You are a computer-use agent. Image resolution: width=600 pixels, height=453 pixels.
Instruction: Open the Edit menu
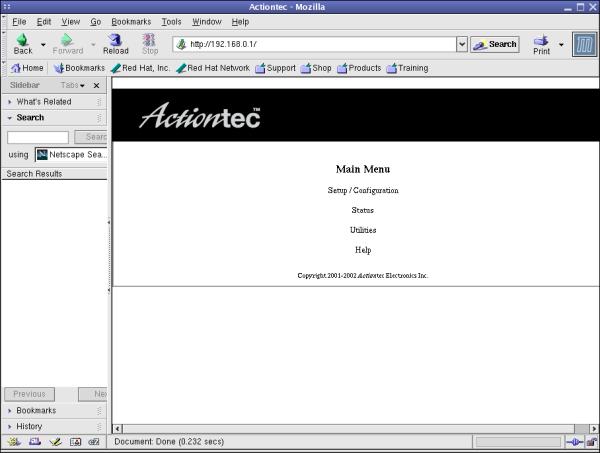click(44, 22)
